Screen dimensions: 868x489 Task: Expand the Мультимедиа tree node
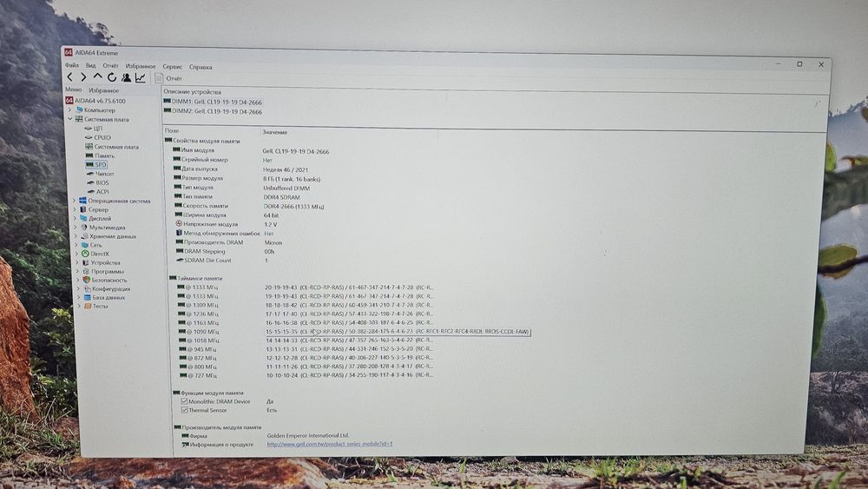tap(76, 227)
